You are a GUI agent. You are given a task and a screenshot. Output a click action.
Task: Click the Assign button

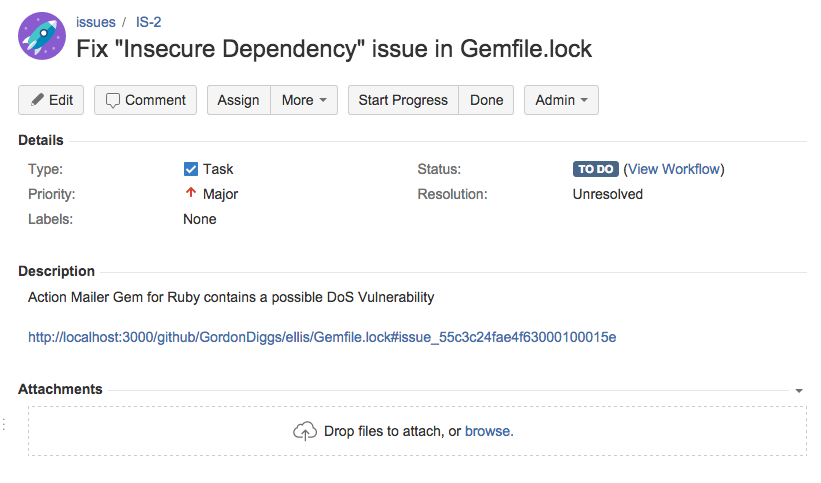pyautogui.click(x=239, y=100)
